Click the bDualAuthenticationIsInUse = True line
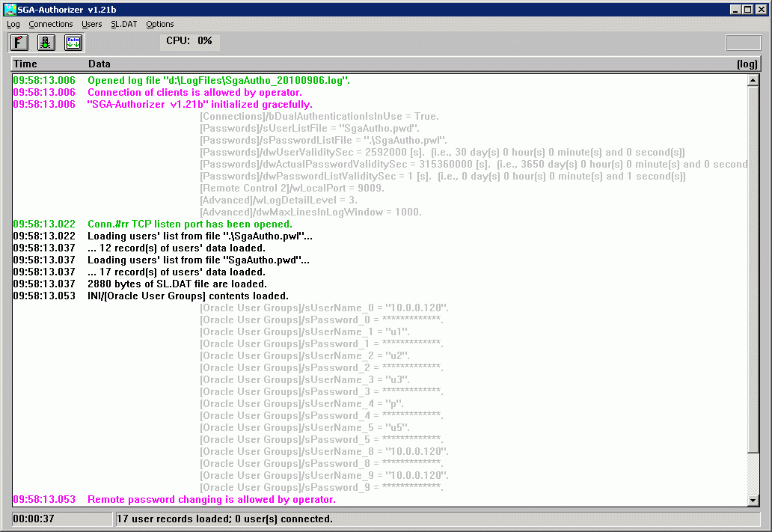Viewport: 772px width, 532px height. (319, 117)
